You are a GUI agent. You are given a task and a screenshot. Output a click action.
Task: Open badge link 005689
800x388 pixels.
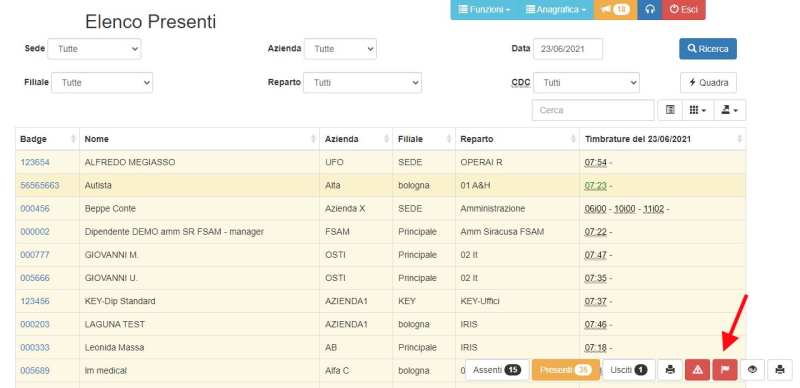35,371
